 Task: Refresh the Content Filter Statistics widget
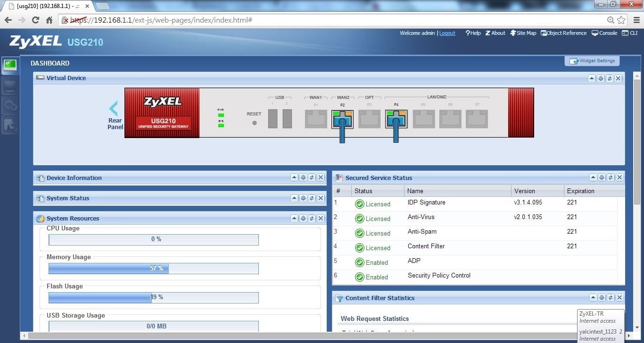coord(611,298)
